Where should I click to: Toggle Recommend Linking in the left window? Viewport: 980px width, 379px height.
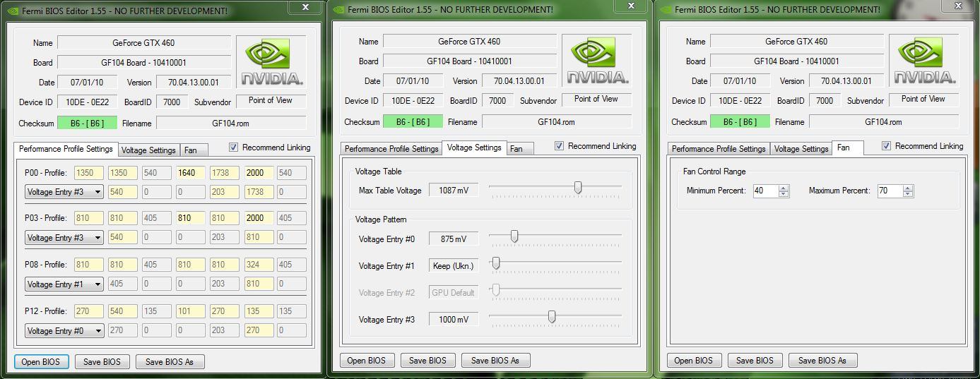pyautogui.click(x=234, y=148)
